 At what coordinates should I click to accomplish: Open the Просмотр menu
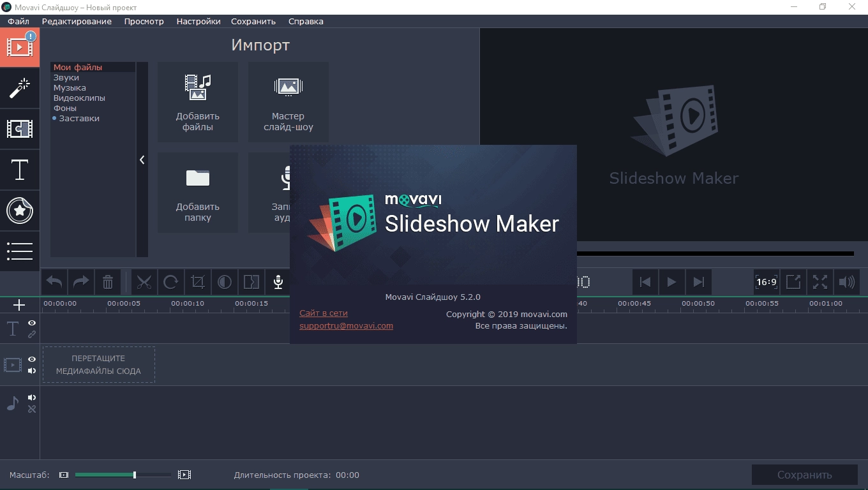[x=144, y=21]
